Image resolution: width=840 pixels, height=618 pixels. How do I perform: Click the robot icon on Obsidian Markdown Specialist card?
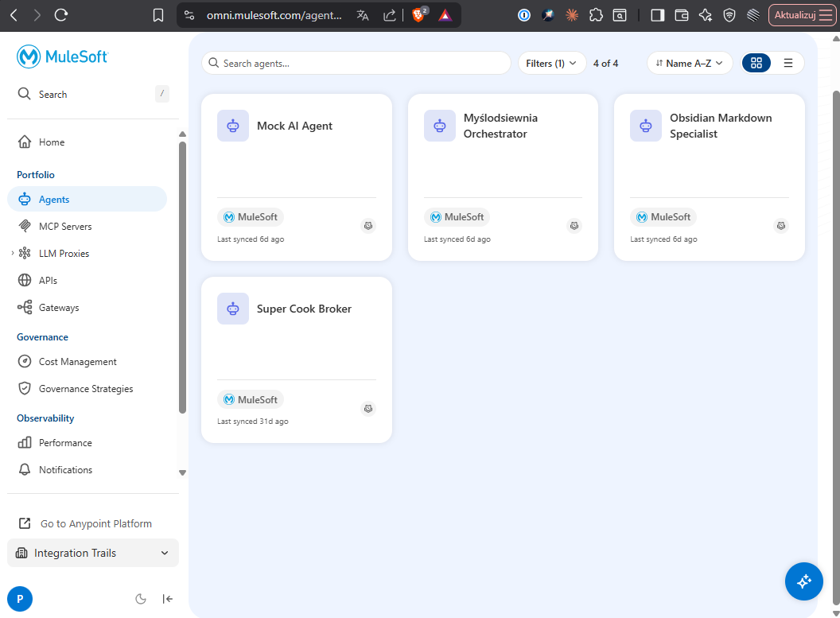(x=646, y=126)
